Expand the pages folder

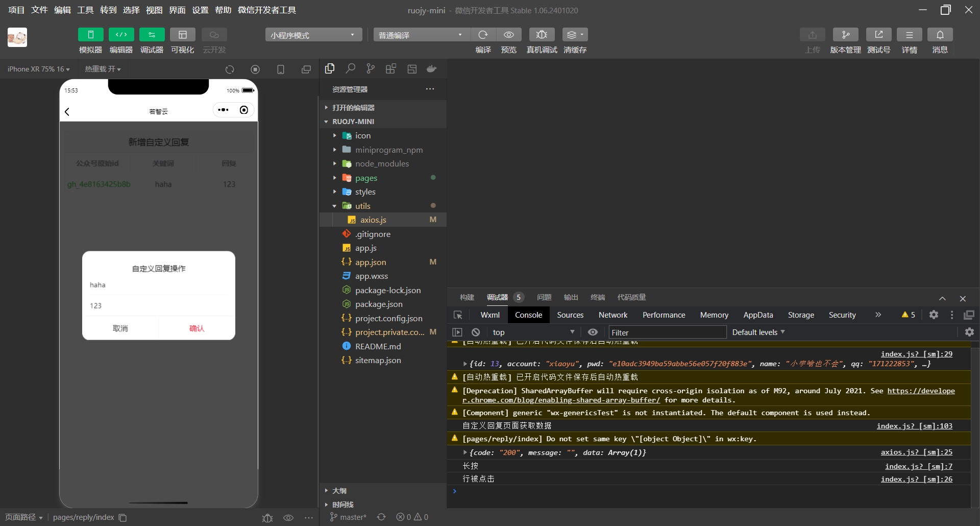coord(383,178)
